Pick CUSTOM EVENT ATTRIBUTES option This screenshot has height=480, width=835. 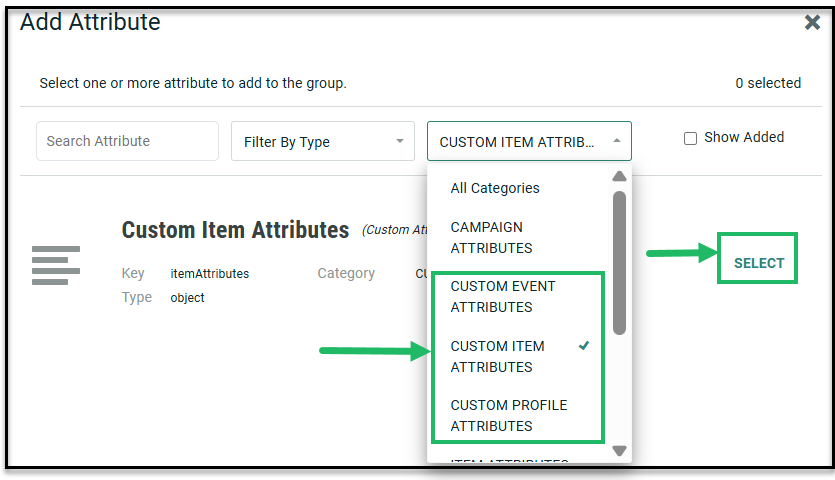[503, 297]
